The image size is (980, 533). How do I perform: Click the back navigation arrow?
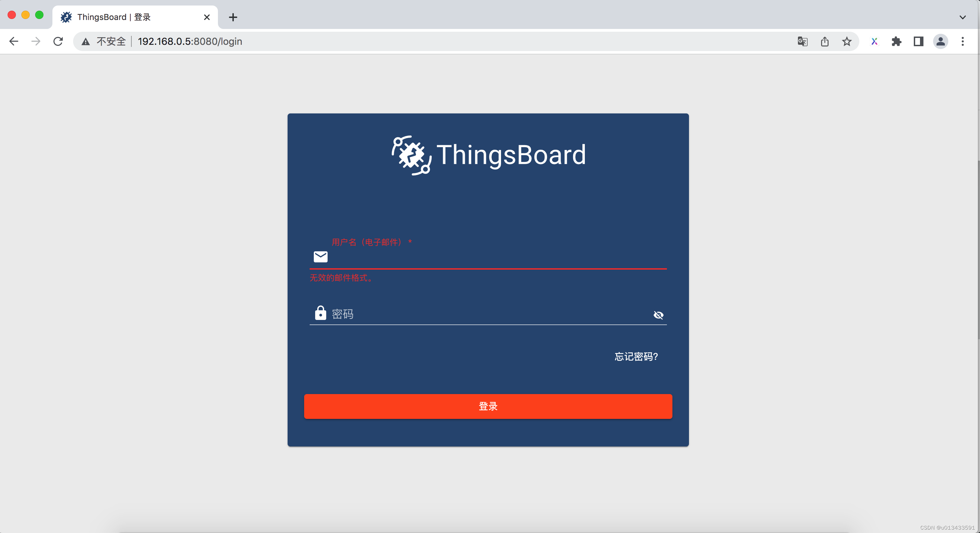(14, 41)
